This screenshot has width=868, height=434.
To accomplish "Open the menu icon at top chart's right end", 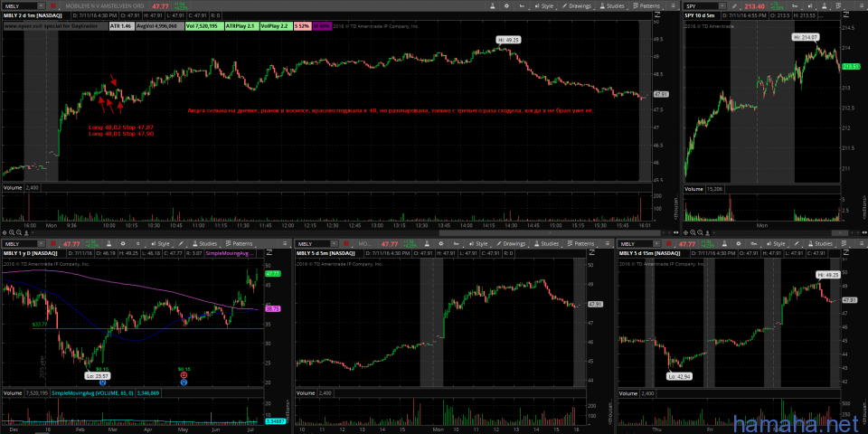I will point(673,6).
